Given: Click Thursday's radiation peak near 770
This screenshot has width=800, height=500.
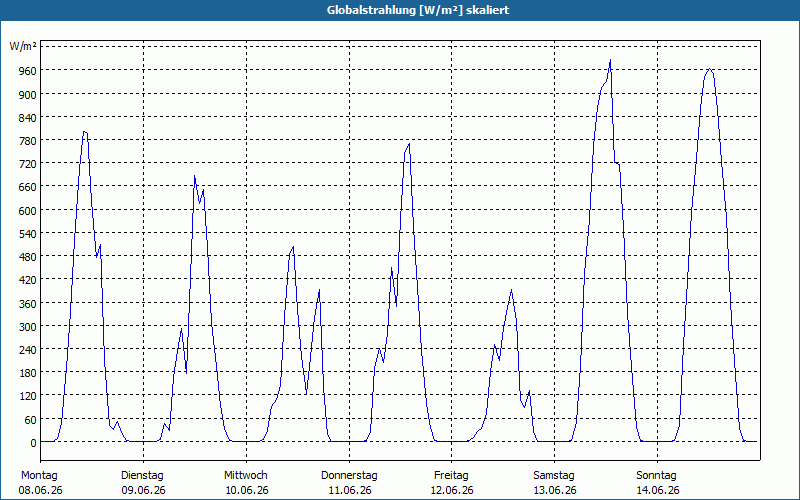Looking at the screenshot, I should click(409, 144).
